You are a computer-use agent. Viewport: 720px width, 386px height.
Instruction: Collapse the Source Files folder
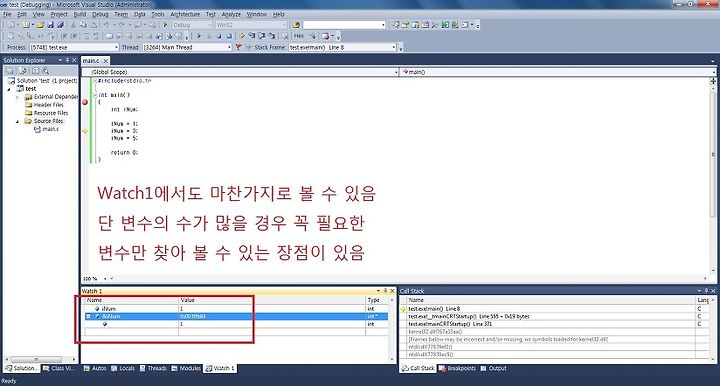(17, 121)
